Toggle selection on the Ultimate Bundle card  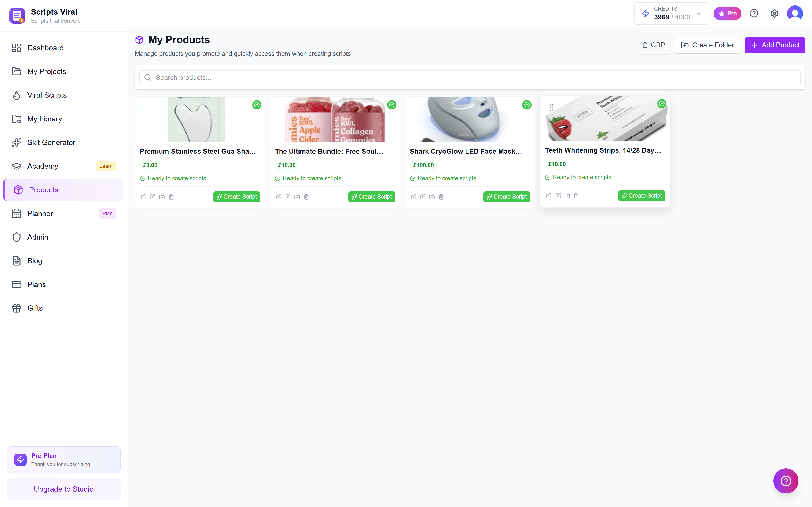click(392, 105)
